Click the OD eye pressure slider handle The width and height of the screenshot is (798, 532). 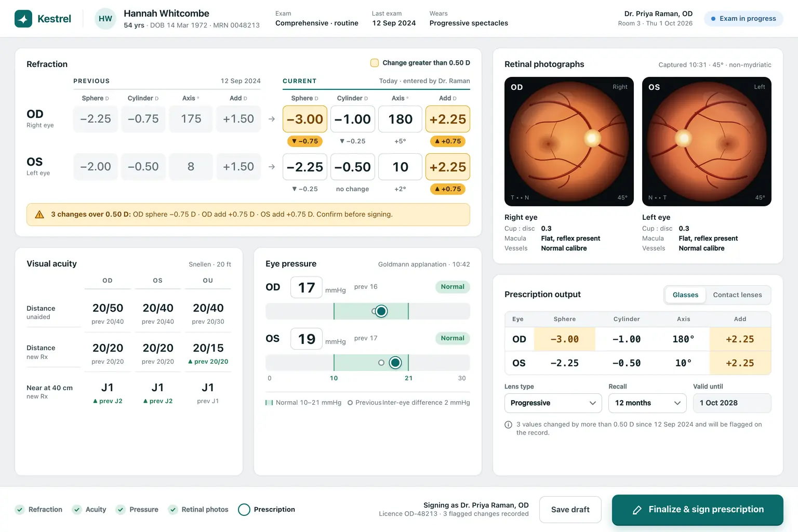381,311
